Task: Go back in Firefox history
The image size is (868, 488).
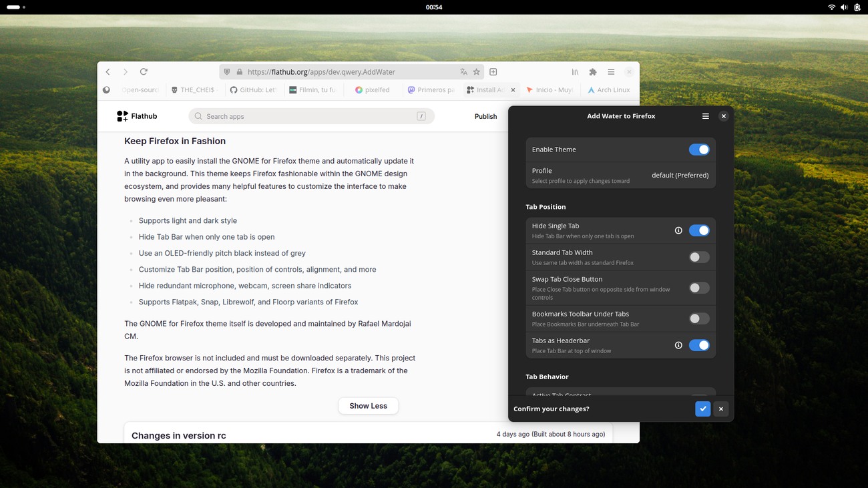Action: coord(107,72)
